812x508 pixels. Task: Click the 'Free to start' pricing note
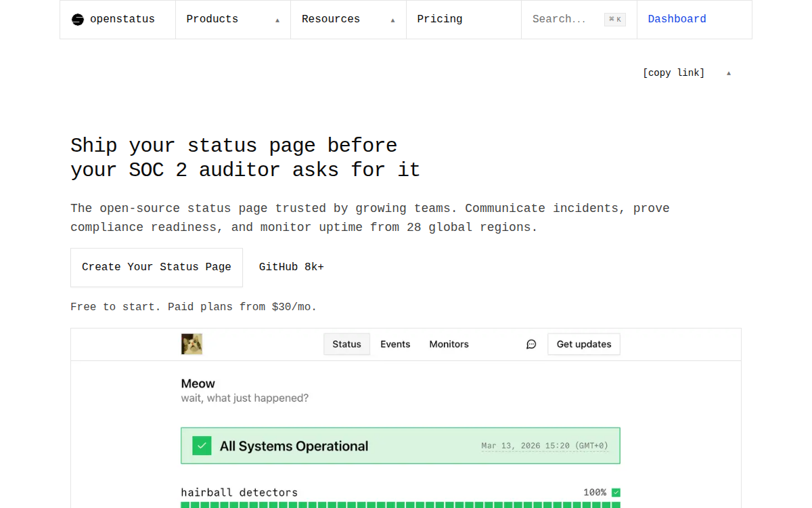[x=194, y=307]
